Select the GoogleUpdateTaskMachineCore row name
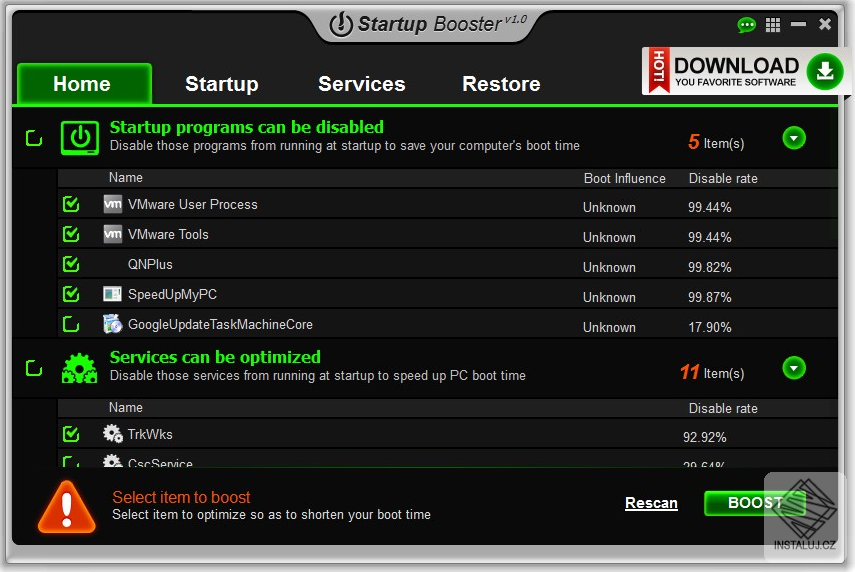Image resolution: width=855 pixels, height=572 pixels. tap(220, 324)
